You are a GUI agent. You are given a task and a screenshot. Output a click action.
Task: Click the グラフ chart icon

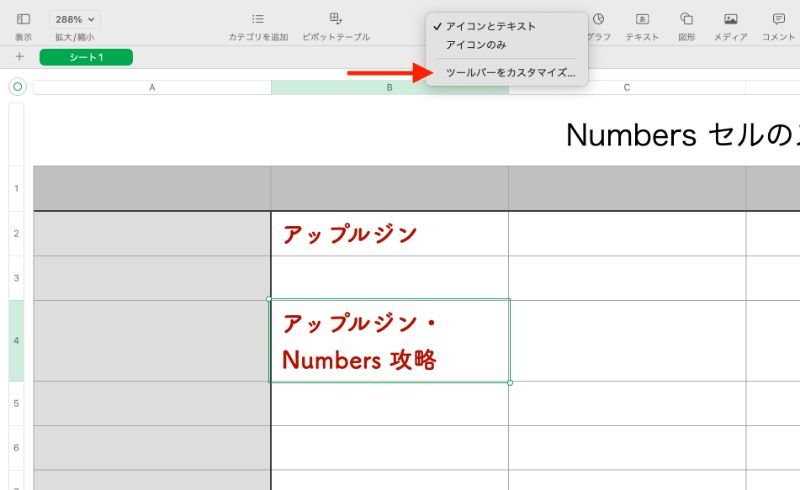click(x=598, y=19)
